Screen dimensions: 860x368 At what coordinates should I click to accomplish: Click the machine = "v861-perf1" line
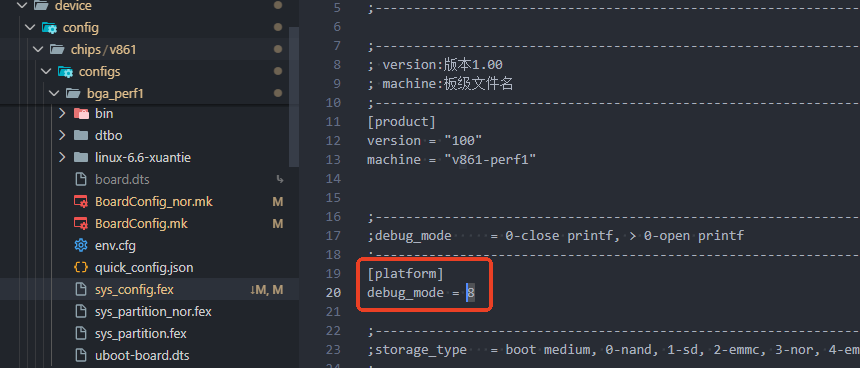(451, 160)
